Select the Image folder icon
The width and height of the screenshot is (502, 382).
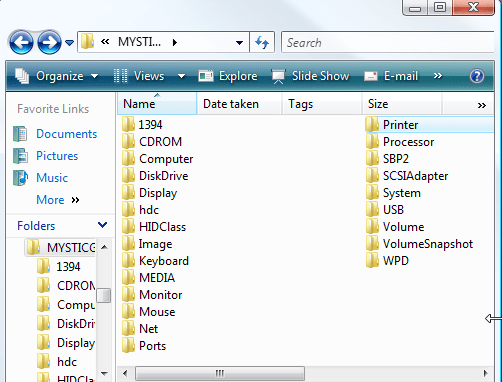[x=128, y=243]
